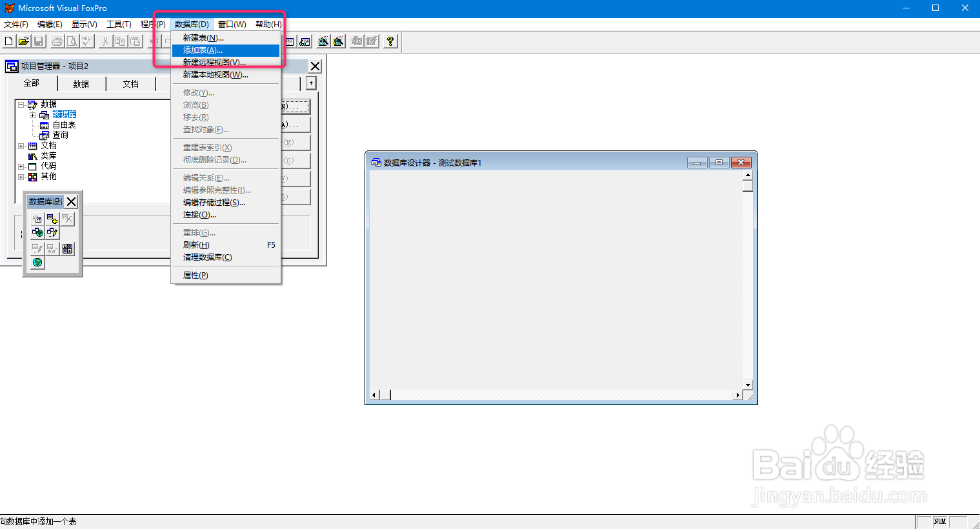Click the Spelling check toolbar icon
Viewport: 980px width, 529px height.
pos(87,41)
